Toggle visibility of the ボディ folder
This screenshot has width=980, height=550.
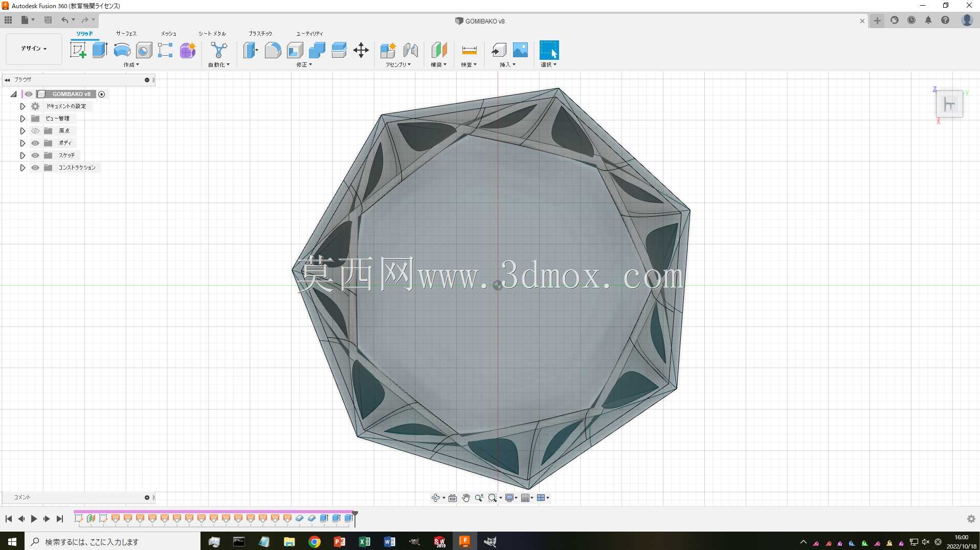click(35, 143)
